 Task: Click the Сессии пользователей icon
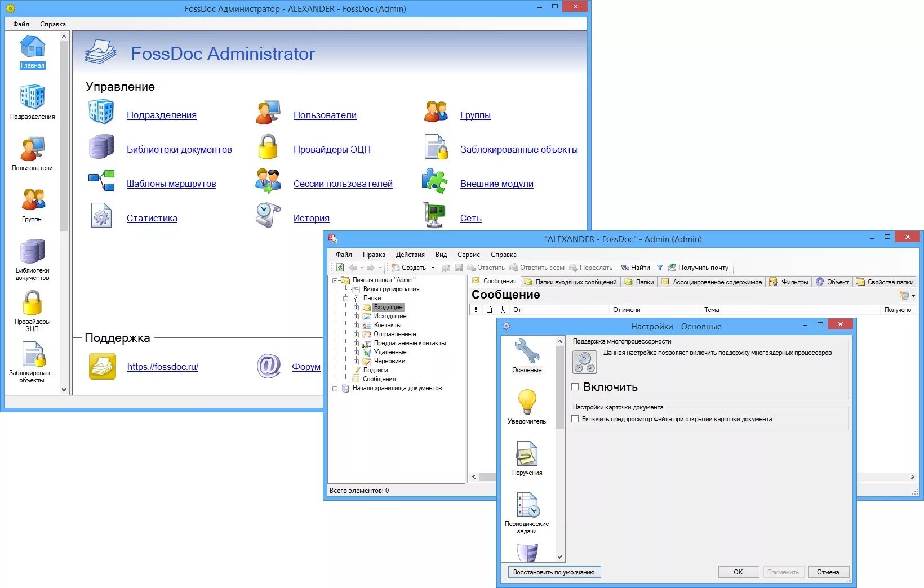268,181
